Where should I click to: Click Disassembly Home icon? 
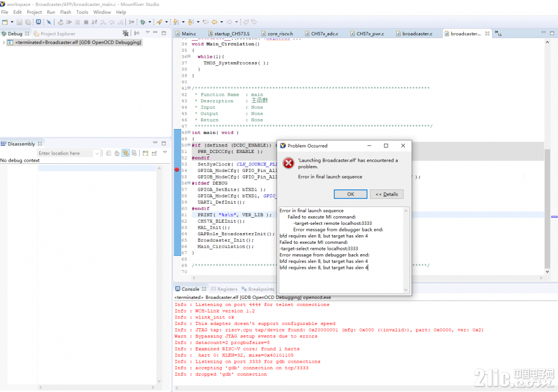pos(116,153)
